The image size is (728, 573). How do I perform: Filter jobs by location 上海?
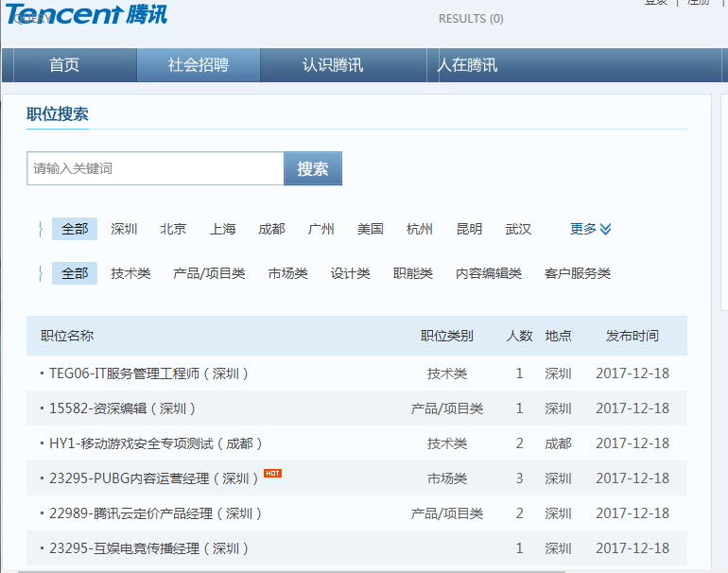point(223,229)
